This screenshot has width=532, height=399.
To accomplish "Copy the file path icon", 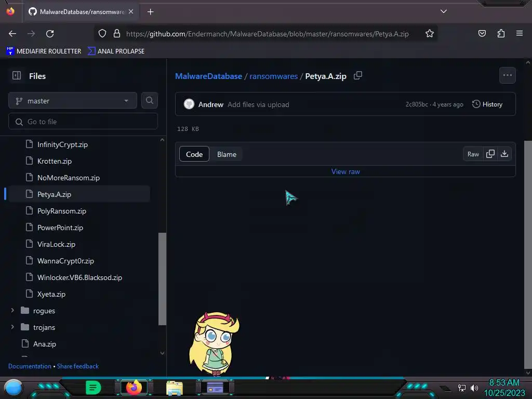I will [x=358, y=75].
